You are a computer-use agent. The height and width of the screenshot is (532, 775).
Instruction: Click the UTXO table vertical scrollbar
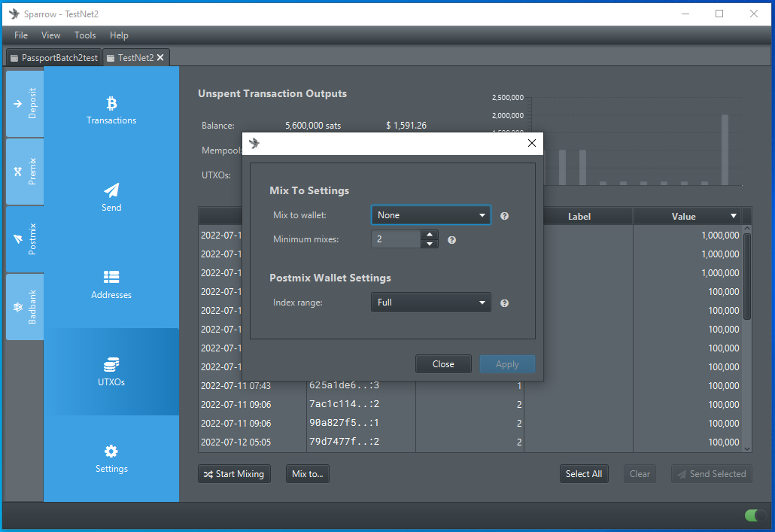tap(747, 277)
